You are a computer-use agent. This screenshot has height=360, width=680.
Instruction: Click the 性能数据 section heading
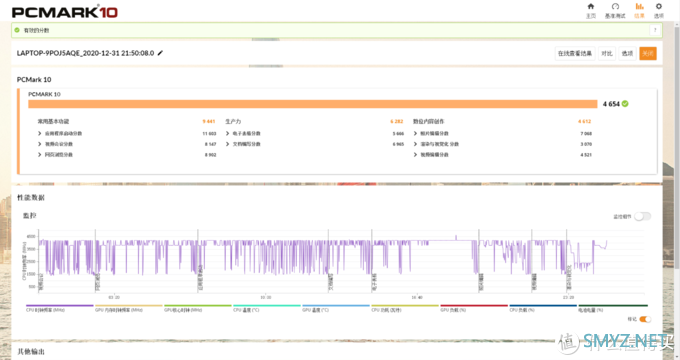coord(31,198)
